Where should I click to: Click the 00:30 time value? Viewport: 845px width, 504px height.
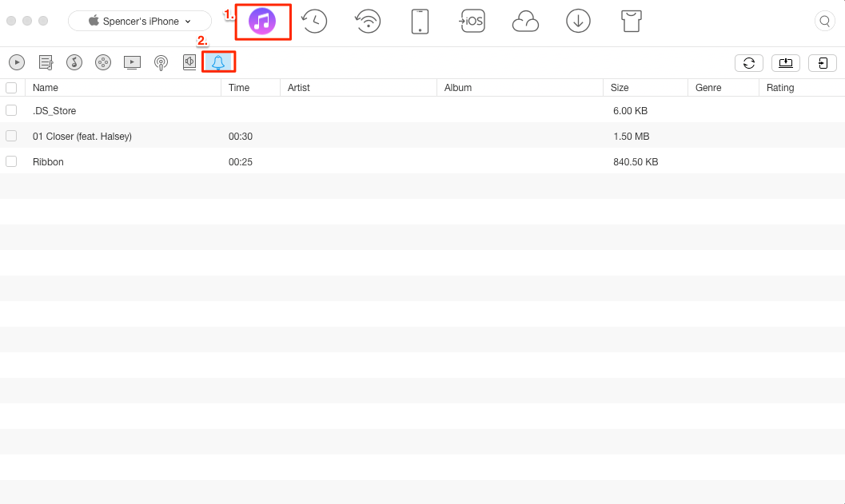(241, 137)
